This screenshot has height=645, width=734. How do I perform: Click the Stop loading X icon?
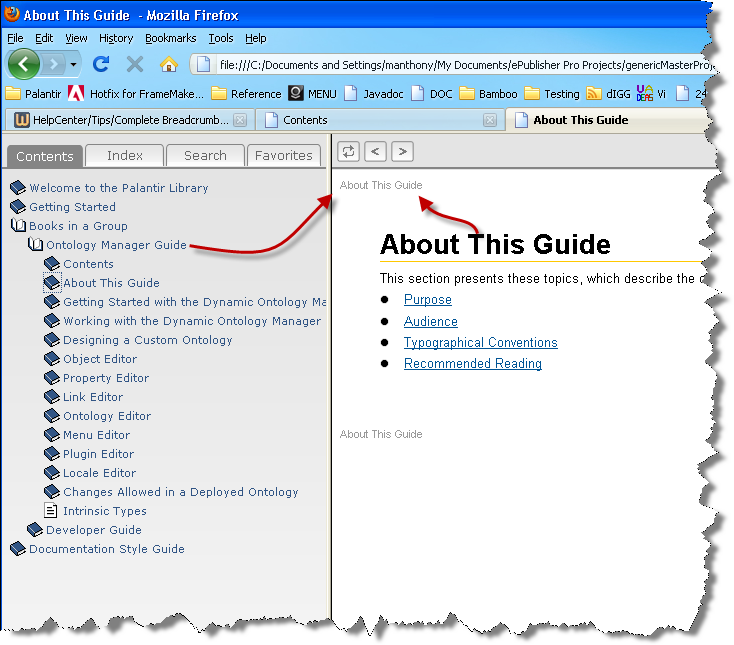click(135, 65)
